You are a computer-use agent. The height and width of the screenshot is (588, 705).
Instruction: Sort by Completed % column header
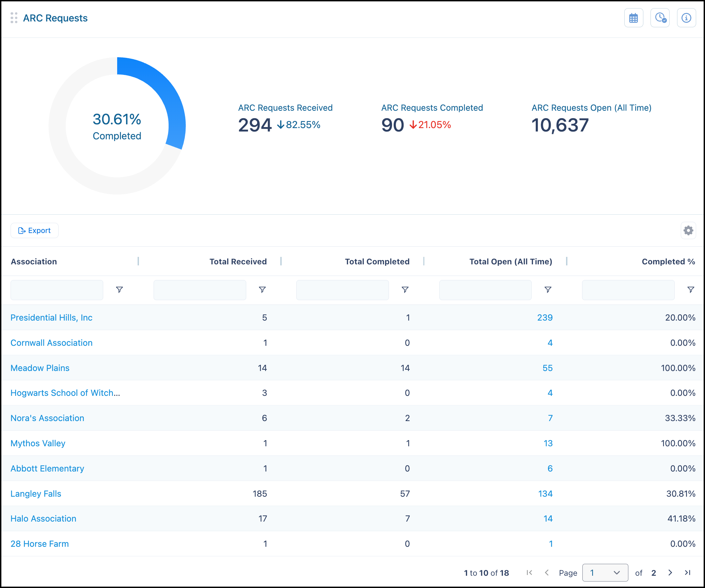tap(668, 262)
